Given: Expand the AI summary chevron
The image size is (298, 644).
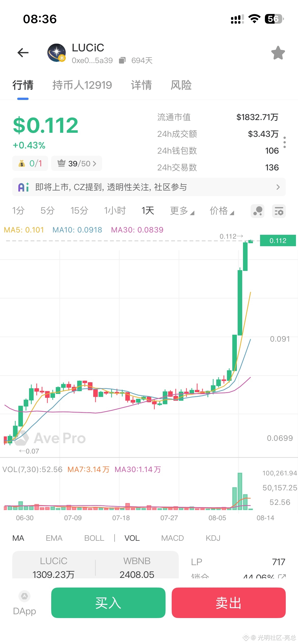Looking at the screenshot, I should [x=278, y=187].
